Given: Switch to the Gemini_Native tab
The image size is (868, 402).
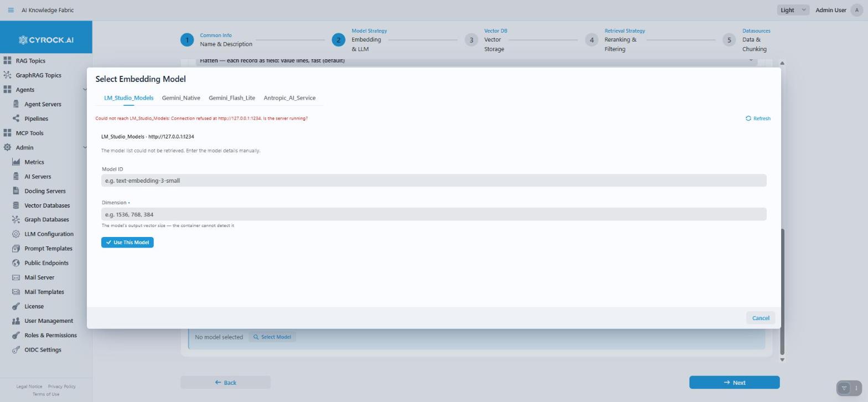Looking at the screenshot, I should (x=181, y=98).
